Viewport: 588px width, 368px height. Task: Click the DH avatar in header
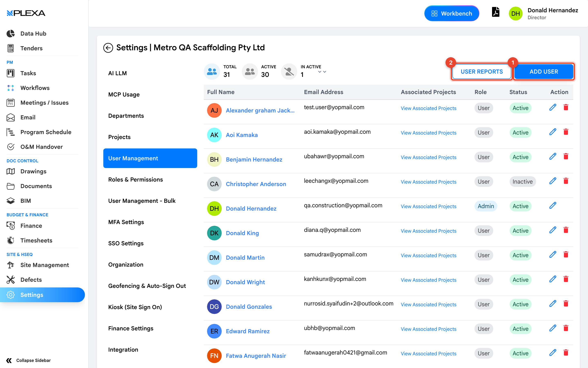click(x=516, y=14)
